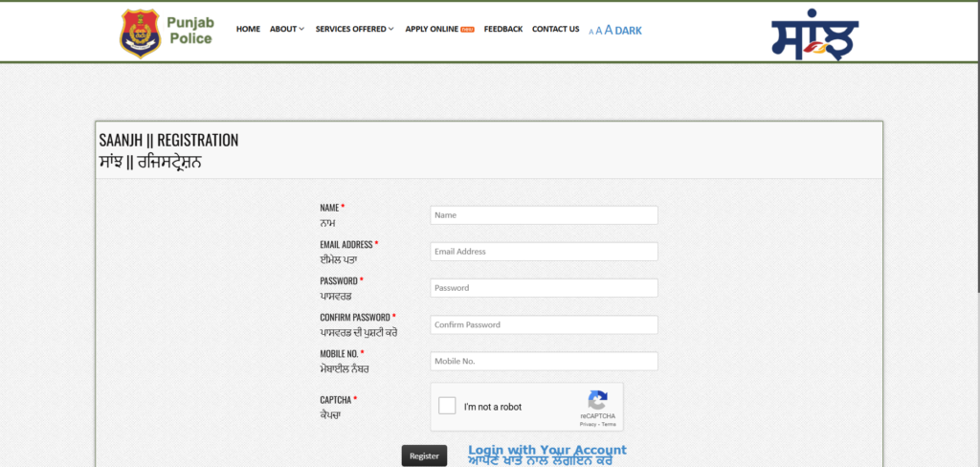This screenshot has height=467, width=980.
Task: Switch to the DARK theme
Action: coord(628,31)
